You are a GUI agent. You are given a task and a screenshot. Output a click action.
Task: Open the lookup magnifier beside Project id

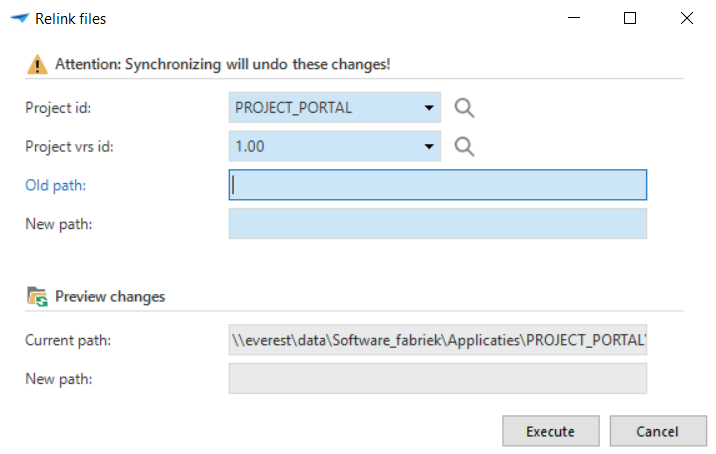[463, 107]
